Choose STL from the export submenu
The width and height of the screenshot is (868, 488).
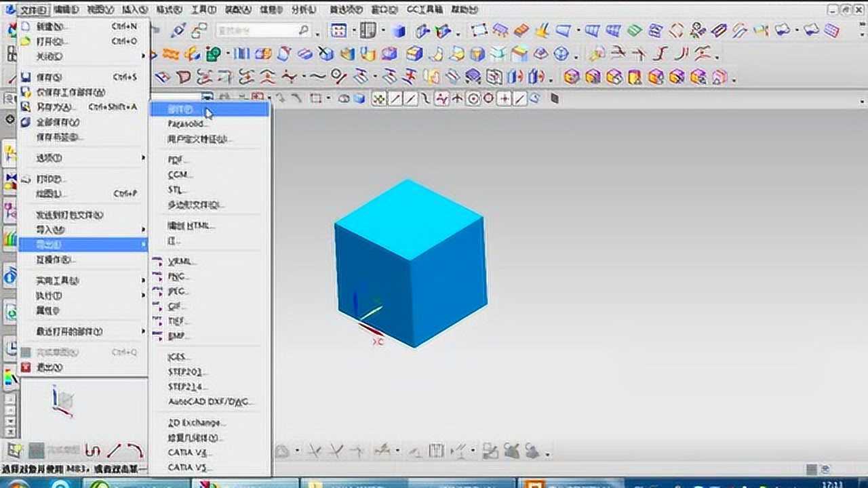[x=177, y=190]
